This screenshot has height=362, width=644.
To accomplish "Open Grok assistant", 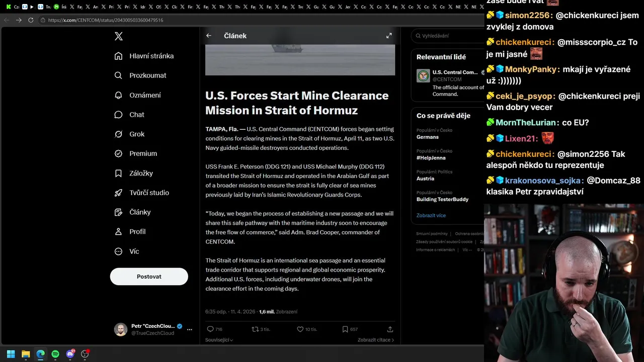I will (129, 134).
